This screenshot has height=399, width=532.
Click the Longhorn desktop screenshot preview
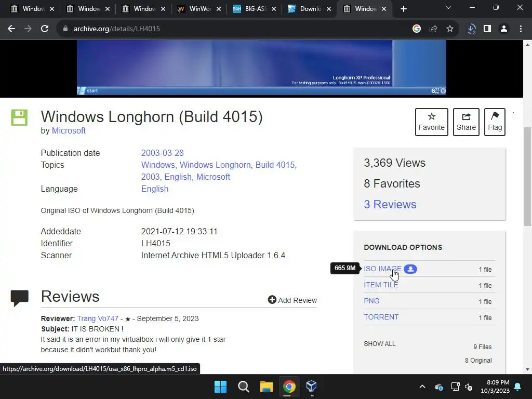click(x=261, y=68)
